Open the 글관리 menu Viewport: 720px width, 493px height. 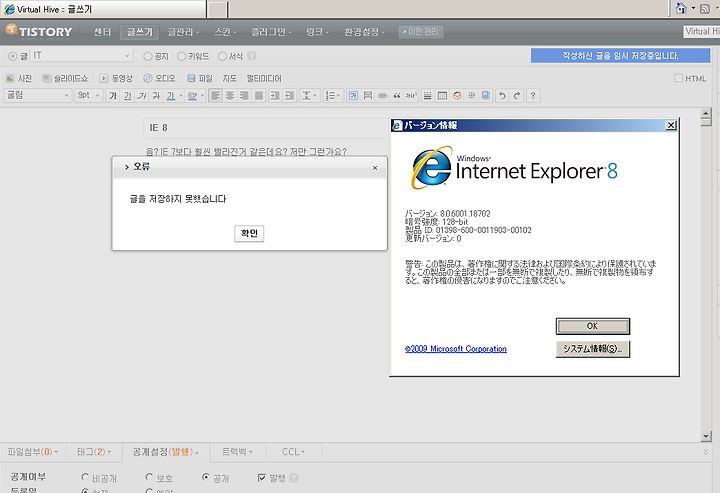click(183, 32)
